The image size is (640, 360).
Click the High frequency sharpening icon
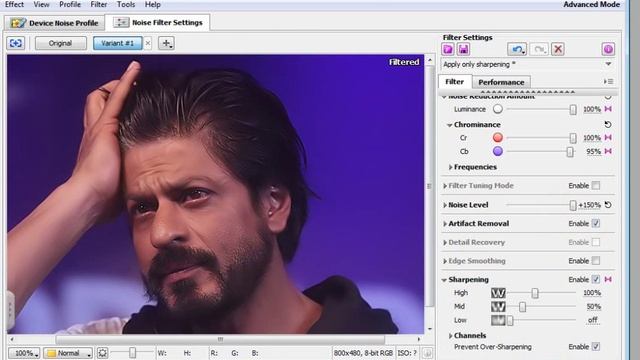[498, 293]
